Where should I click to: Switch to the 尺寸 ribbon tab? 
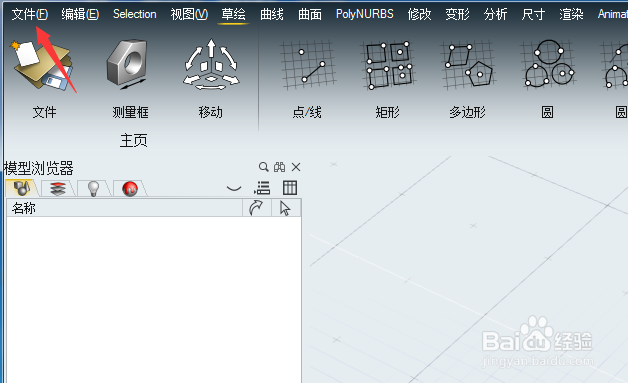pyautogui.click(x=533, y=14)
